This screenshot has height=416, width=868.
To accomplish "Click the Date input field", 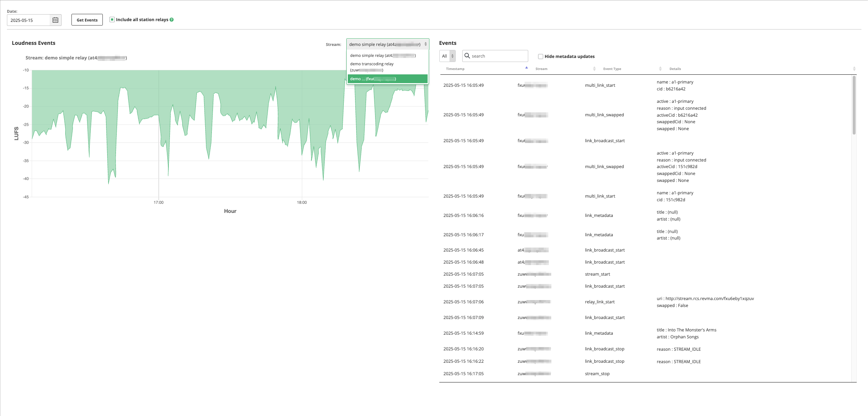I will point(28,20).
